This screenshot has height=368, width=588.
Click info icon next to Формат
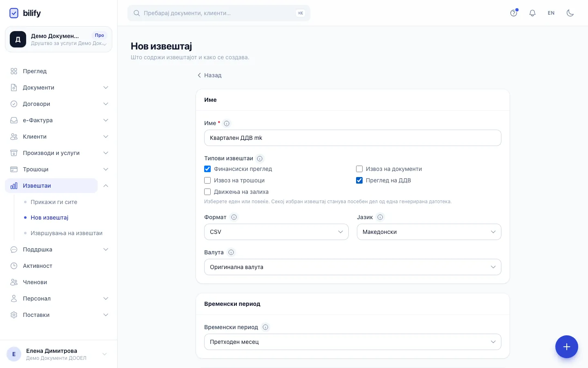(x=234, y=217)
